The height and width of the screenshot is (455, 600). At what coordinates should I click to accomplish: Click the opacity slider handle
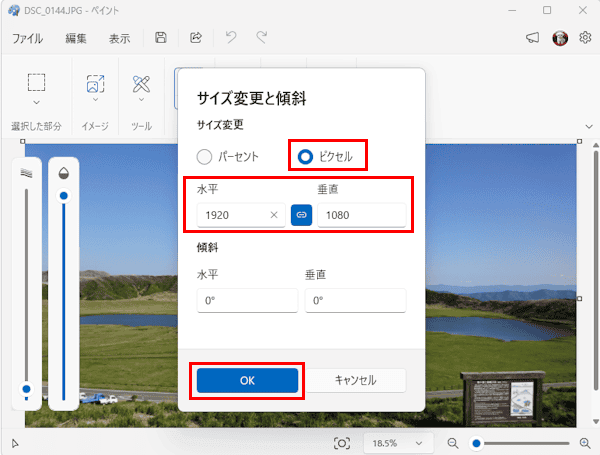[x=64, y=196]
